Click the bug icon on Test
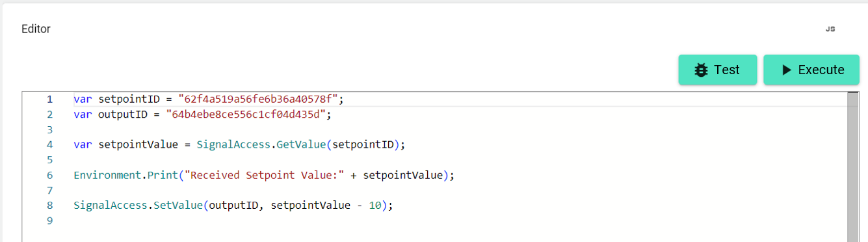This screenshot has width=868, height=242. pyautogui.click(x=701, y=70)
